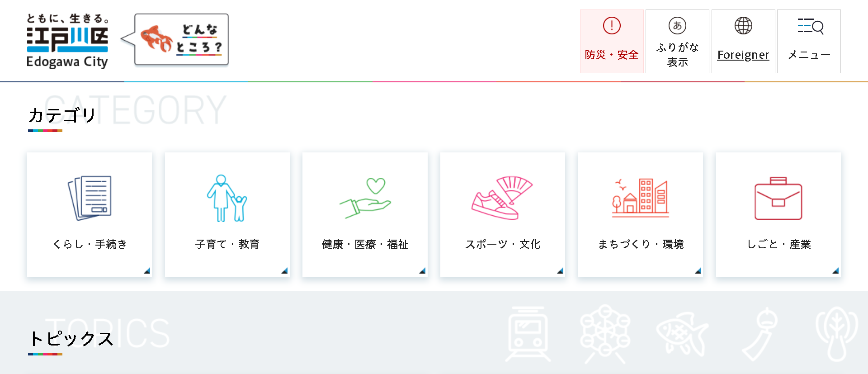Open the メニュー search menu icon

pos(810,26)
